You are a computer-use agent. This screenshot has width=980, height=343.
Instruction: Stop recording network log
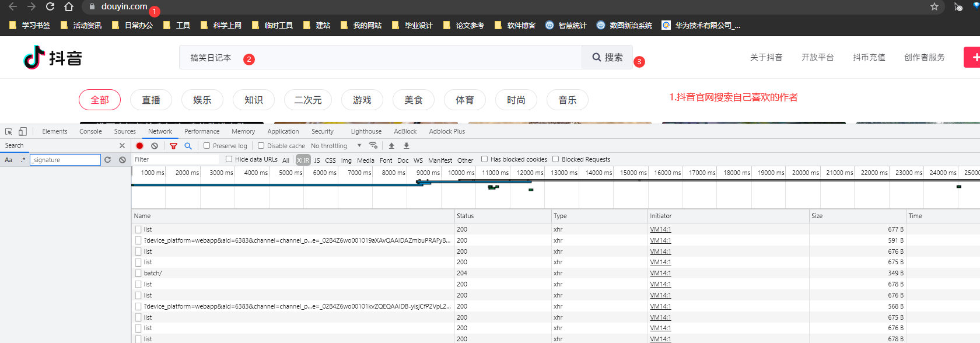[x=140, y=146]
